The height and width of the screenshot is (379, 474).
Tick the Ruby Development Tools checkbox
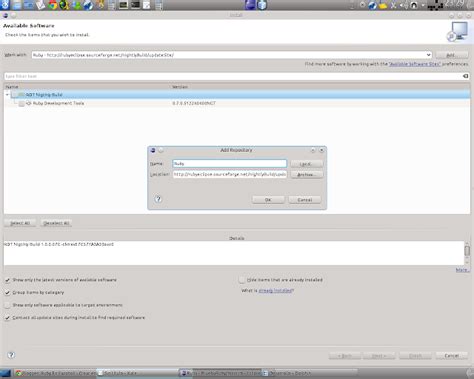pos(22,104)
